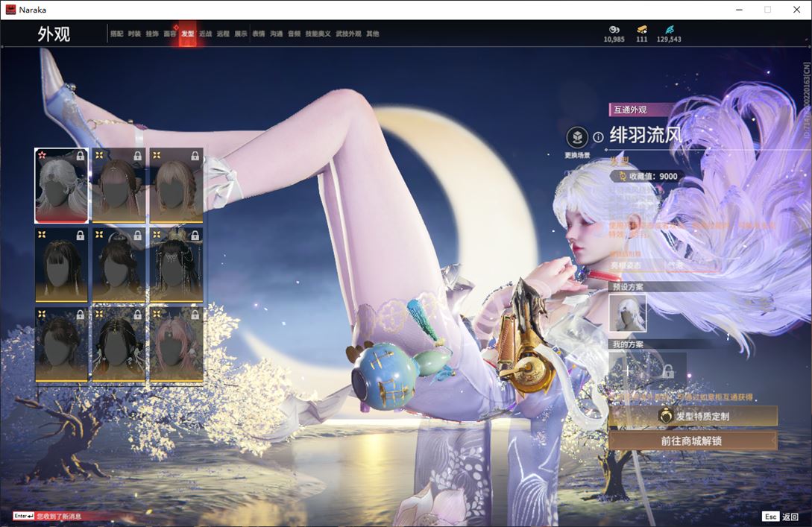Click the 绯羽流风 hairstyle title

646,135
